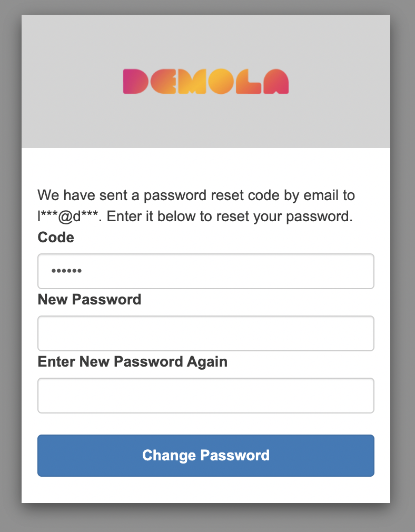
Task: Focus the New Password field
Action: [206, 333]
